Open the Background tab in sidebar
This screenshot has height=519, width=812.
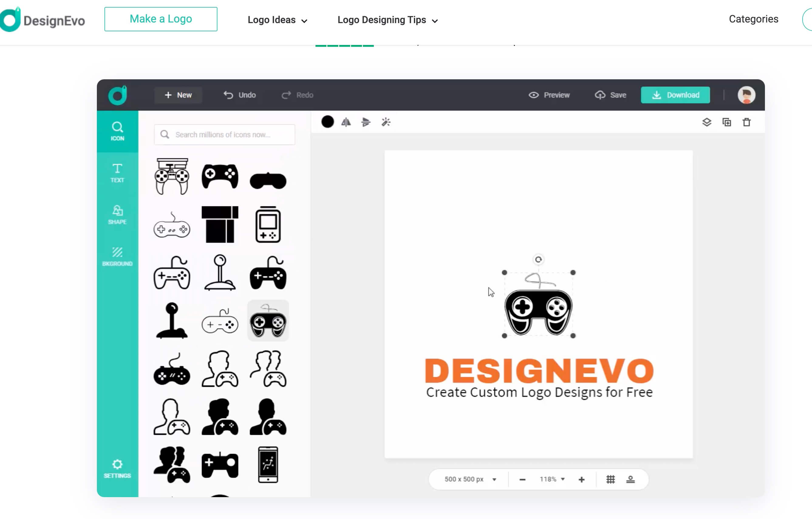(117, 256)
